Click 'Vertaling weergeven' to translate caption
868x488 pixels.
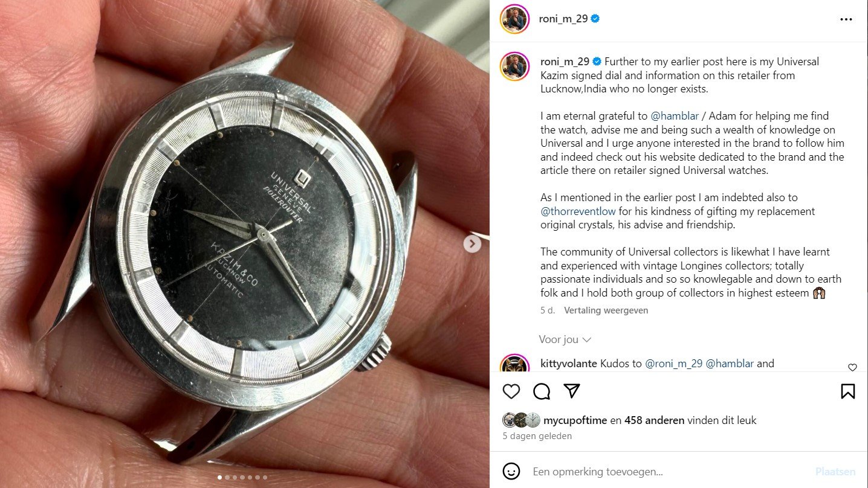tap(606, 310)
